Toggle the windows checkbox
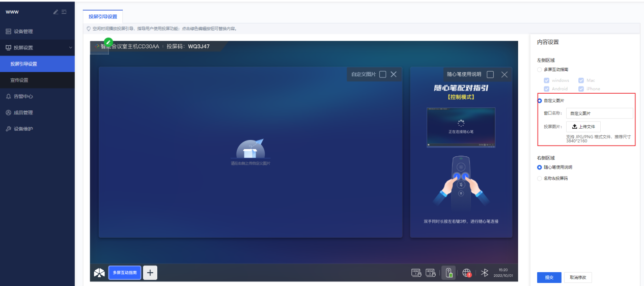The height and width of the screenshot is (286, 644). (x=547, y=80)
